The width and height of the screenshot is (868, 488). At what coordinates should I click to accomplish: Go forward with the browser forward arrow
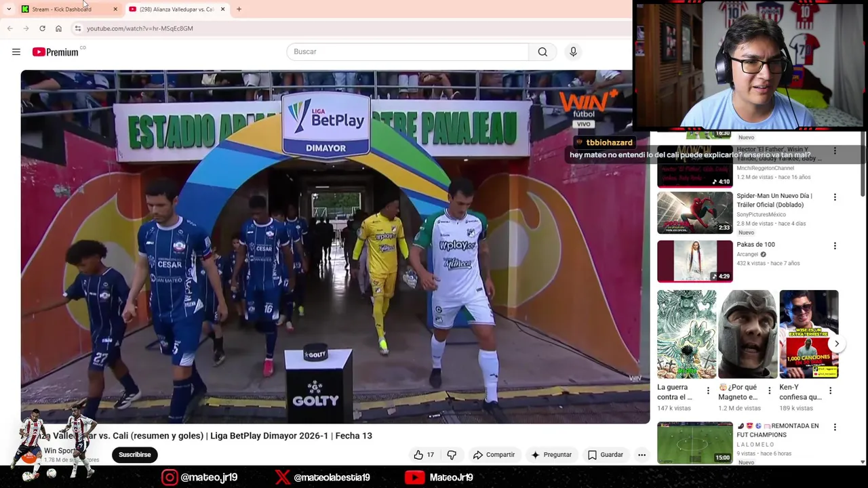click(x=26, y=28)
